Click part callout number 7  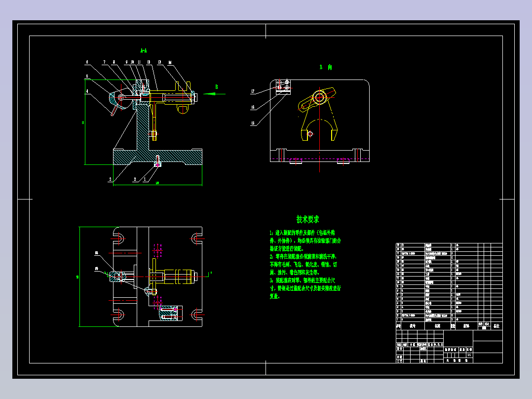coord(105,62)
